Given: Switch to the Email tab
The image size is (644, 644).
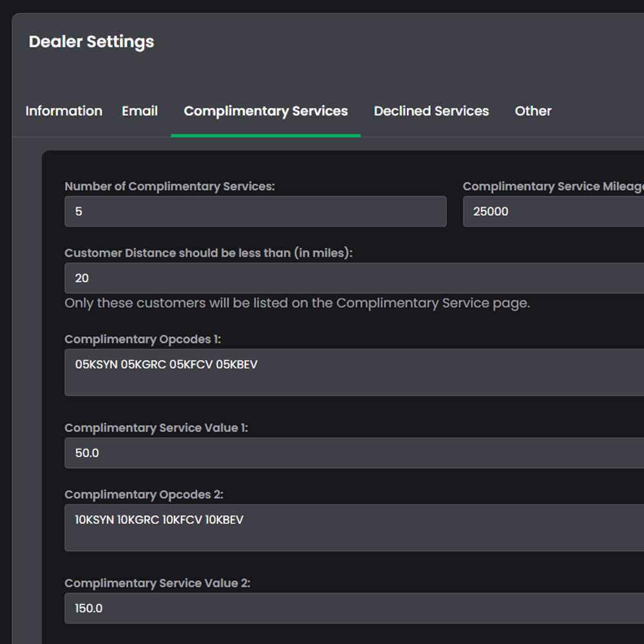Looking at the screenshot, I should (x=140, y=111).
